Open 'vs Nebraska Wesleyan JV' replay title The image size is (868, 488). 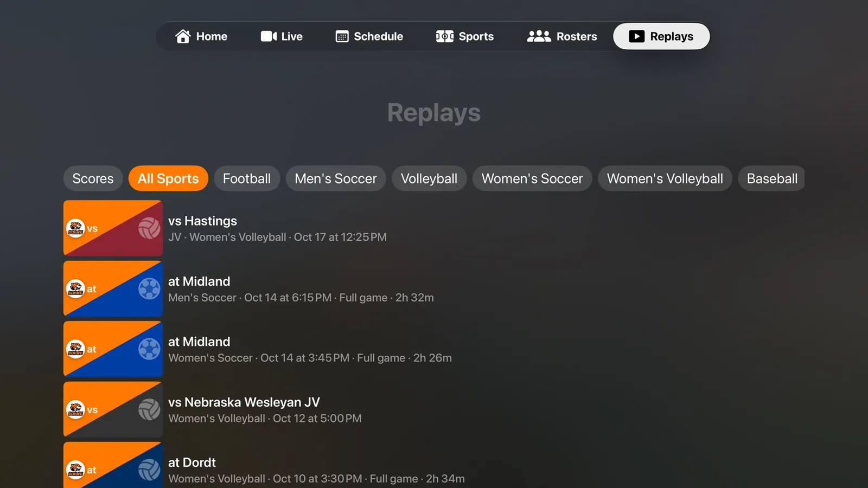pyautogui.click(x=244, y=402)
